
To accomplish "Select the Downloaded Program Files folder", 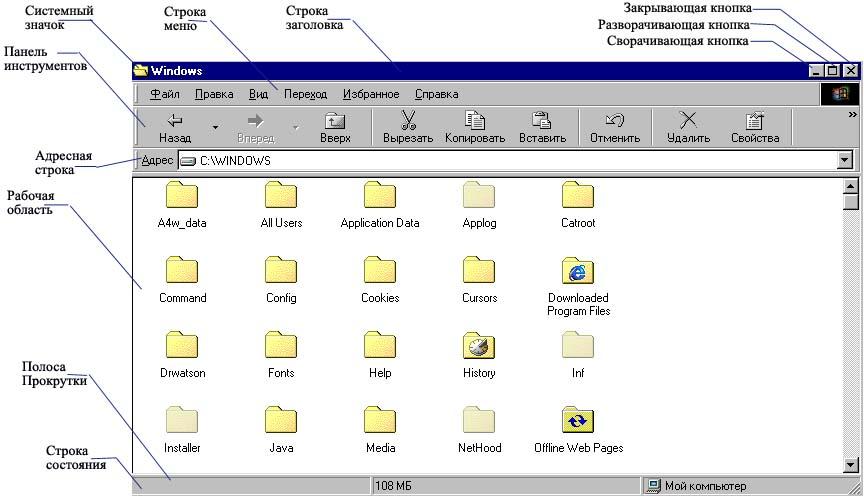I will tap(578, 271).
